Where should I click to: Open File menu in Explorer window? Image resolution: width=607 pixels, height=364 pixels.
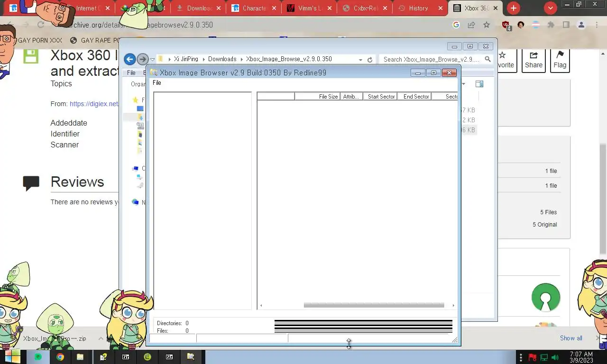tap(131, 73)
